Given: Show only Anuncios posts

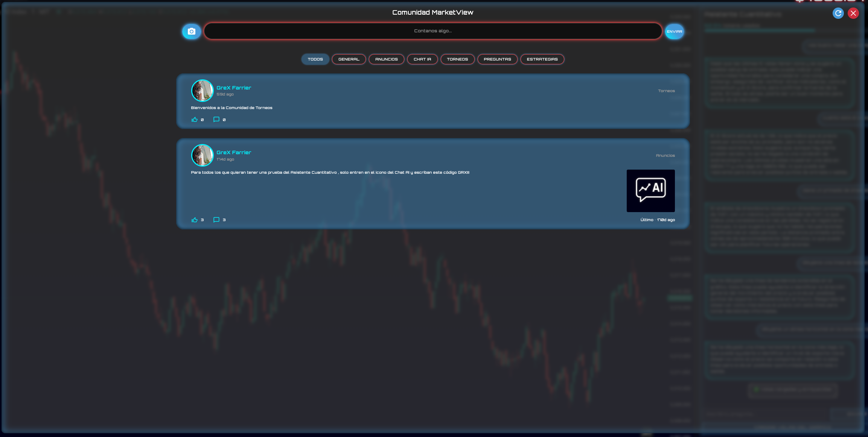Looking at the screenshot, I should point(386,59).
